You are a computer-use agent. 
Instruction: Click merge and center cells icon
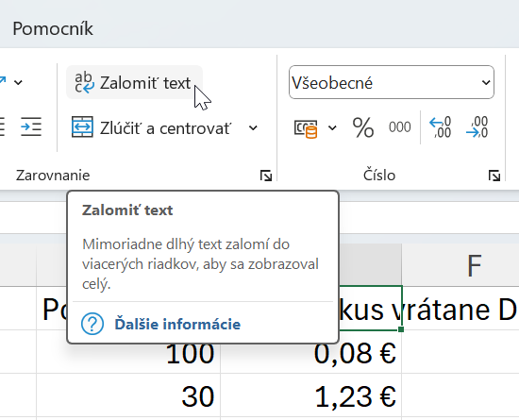pos(82,127)
